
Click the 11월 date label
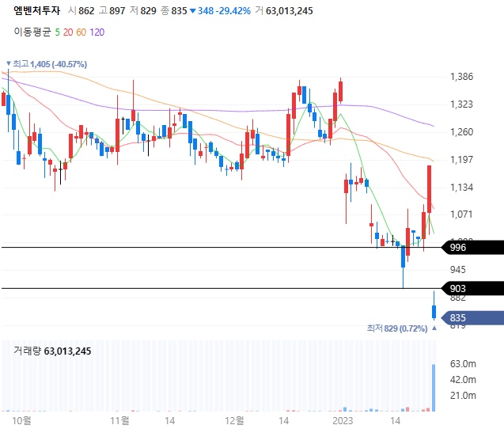119,420
